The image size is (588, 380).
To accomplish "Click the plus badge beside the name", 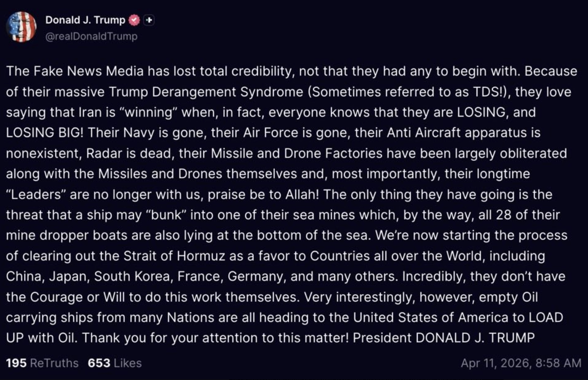I will click(x=149, y=20).
